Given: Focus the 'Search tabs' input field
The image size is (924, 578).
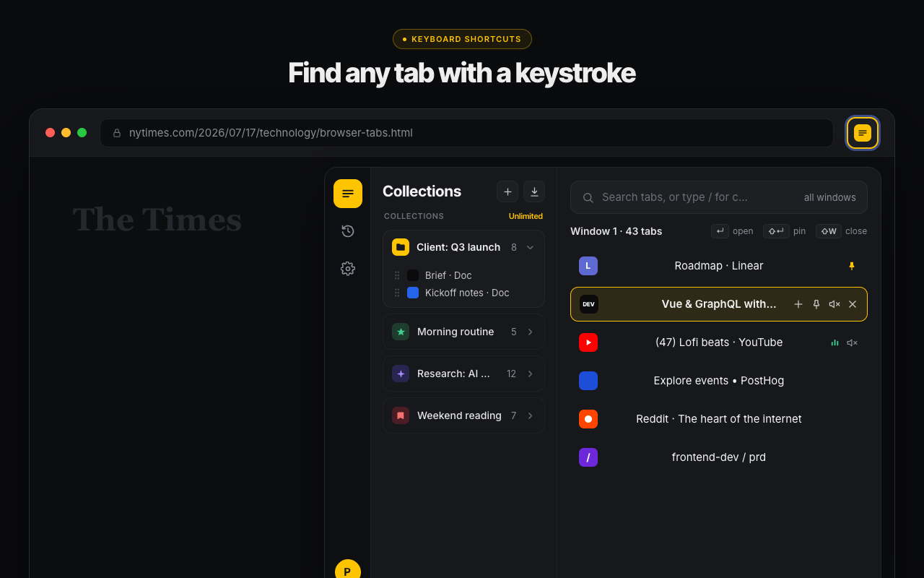Looking at the screenshot, I should 719,197.
